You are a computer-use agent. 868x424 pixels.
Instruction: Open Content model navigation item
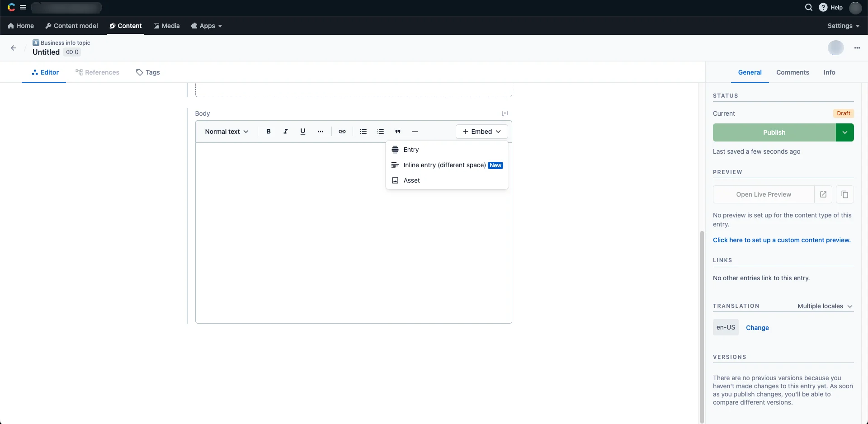pos(71,26)
